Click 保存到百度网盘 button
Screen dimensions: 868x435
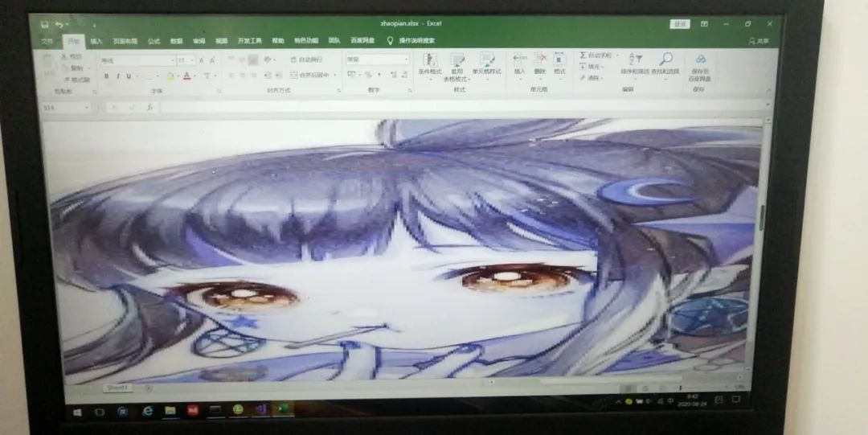tap(700, 68)
